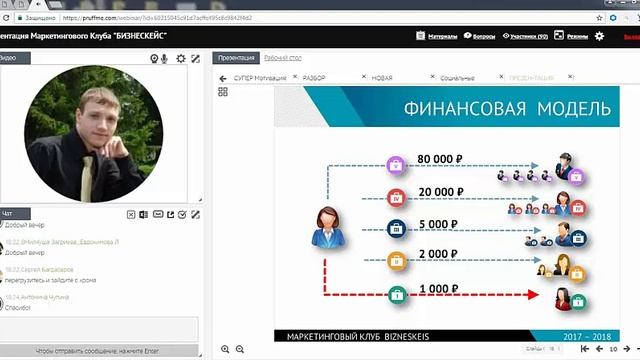Screen dimensions: 640x360
Task: Open the slide thumbnails grid view
Action: pos(223,92)
